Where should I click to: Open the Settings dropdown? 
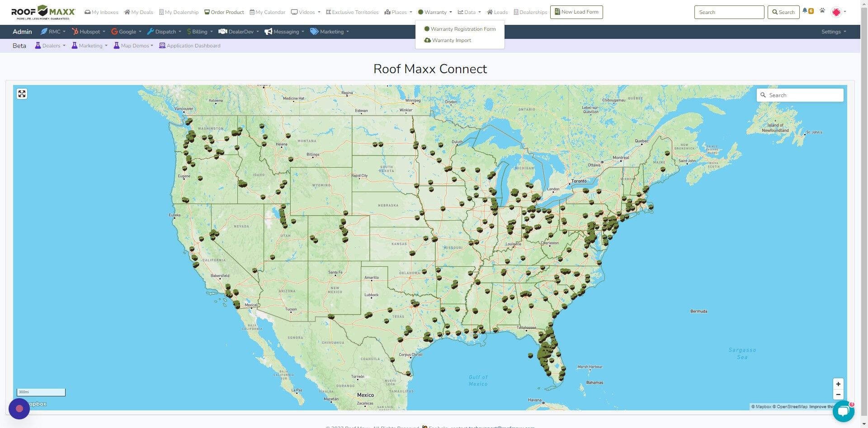(834, 32)
